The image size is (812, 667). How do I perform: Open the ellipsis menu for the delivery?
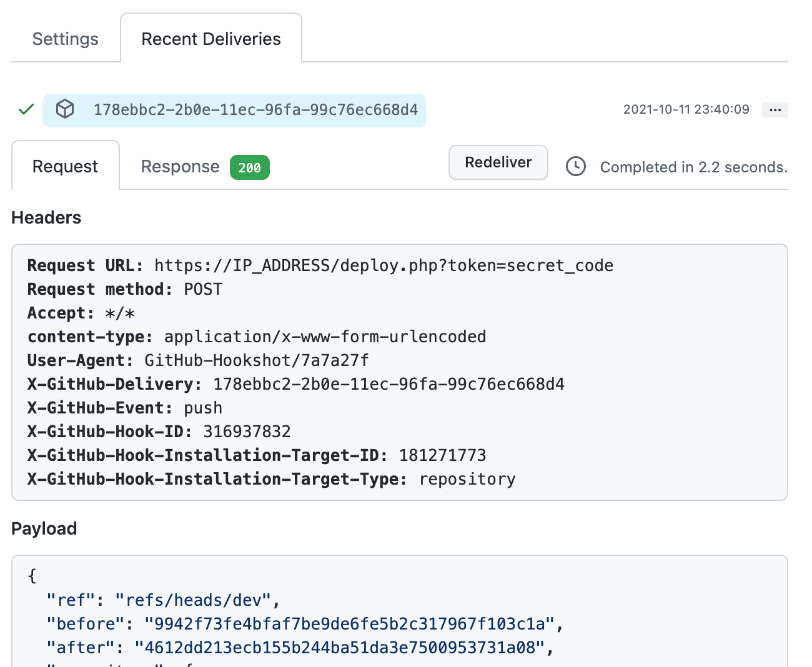[775, 110]
